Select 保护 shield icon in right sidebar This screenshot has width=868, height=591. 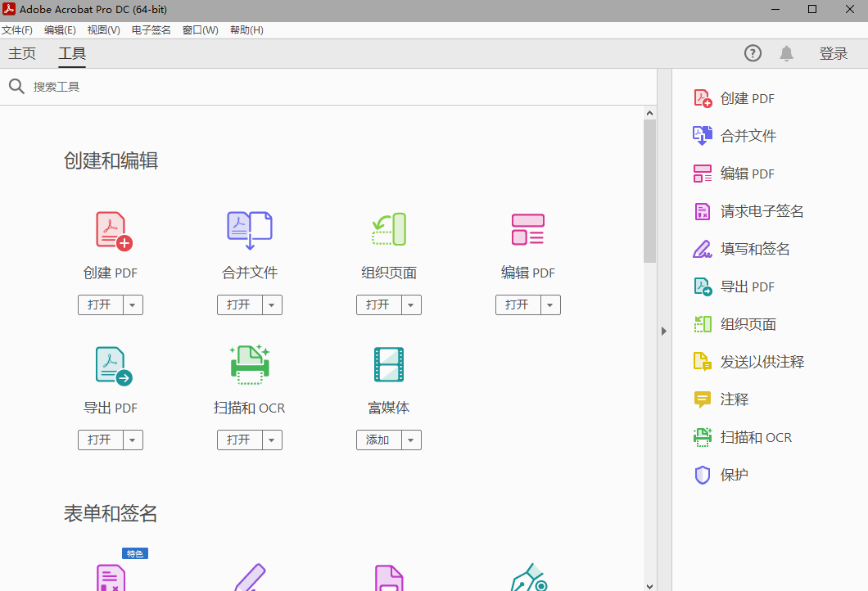703,475
